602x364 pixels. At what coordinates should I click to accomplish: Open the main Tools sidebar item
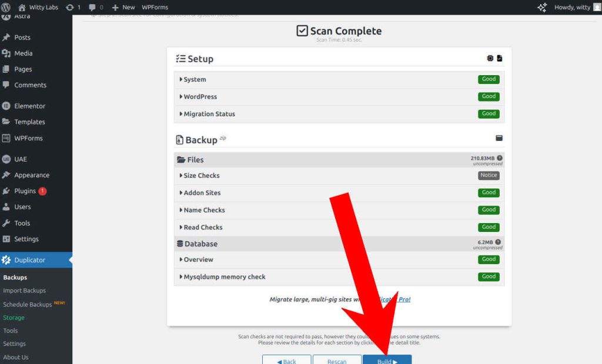pos(22,223)
